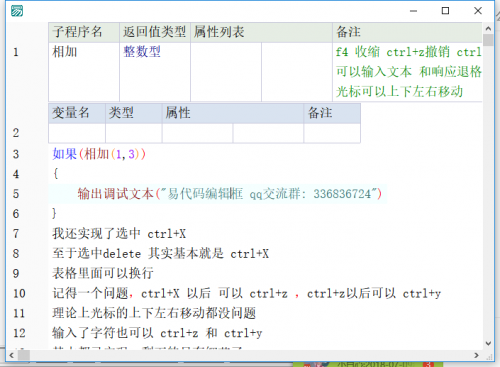500x367 pixels.
Task: Click line 表格里面可以换行
Action: pos(103,273)
